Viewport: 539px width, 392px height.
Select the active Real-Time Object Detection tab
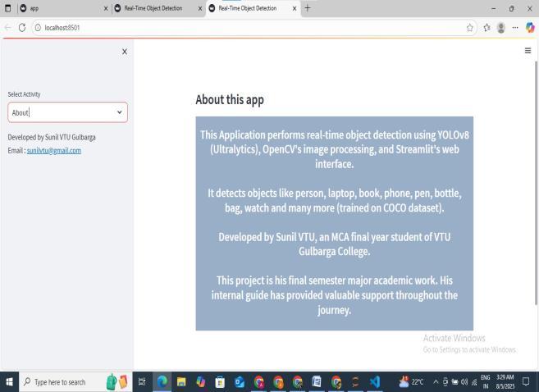[x=253, y=8]
